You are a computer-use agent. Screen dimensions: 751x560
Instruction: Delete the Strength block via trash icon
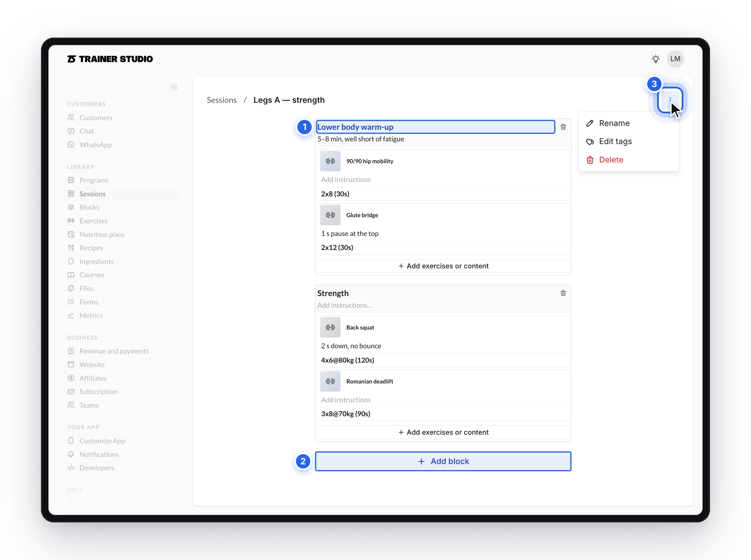[563, 293]
